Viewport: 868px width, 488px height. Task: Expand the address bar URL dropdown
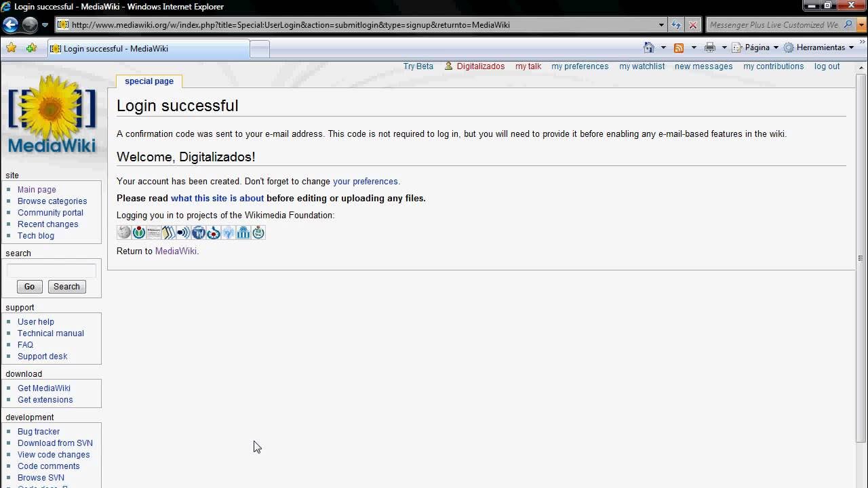pos(662,25)
